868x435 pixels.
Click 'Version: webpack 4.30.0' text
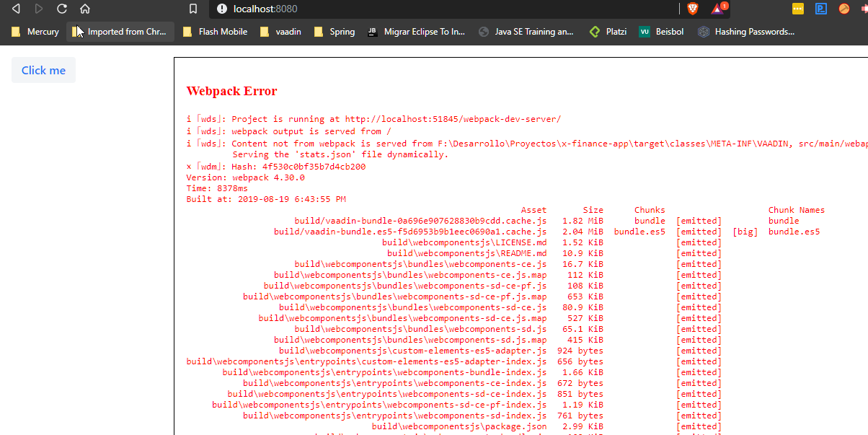245,177
